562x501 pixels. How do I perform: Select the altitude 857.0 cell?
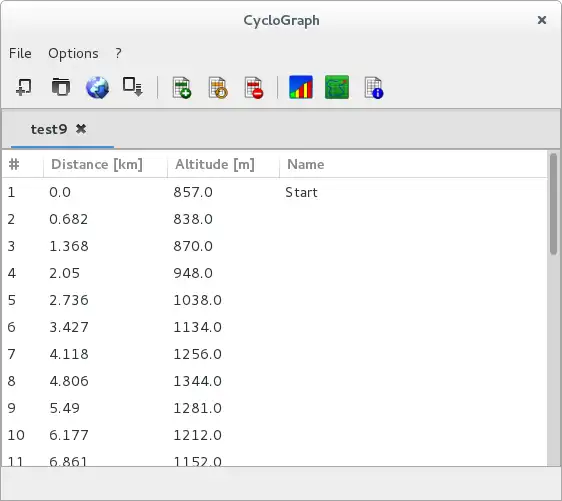193,192
